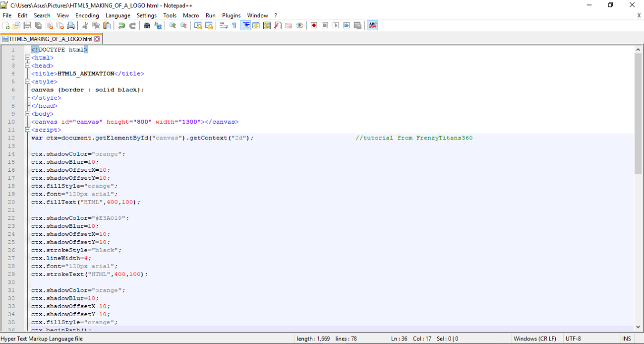Viewport: 644px width, 344px height.
Task: Click the scrollbar down arrow
Action: [639, 327]
